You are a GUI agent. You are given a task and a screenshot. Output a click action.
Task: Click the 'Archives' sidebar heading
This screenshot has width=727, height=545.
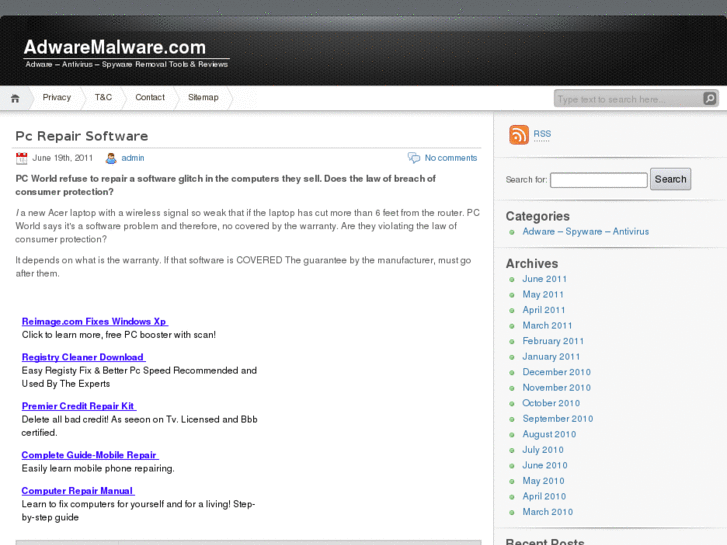coord(532,263)
